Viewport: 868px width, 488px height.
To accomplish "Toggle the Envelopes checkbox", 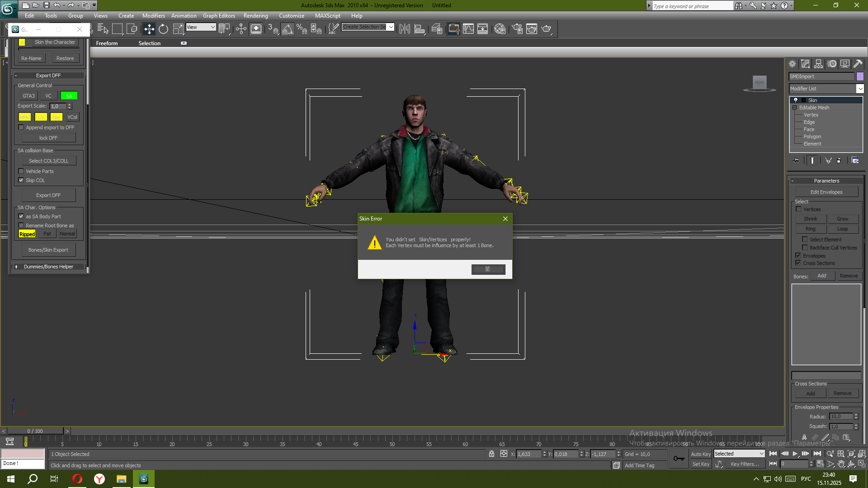I will 798,256.
